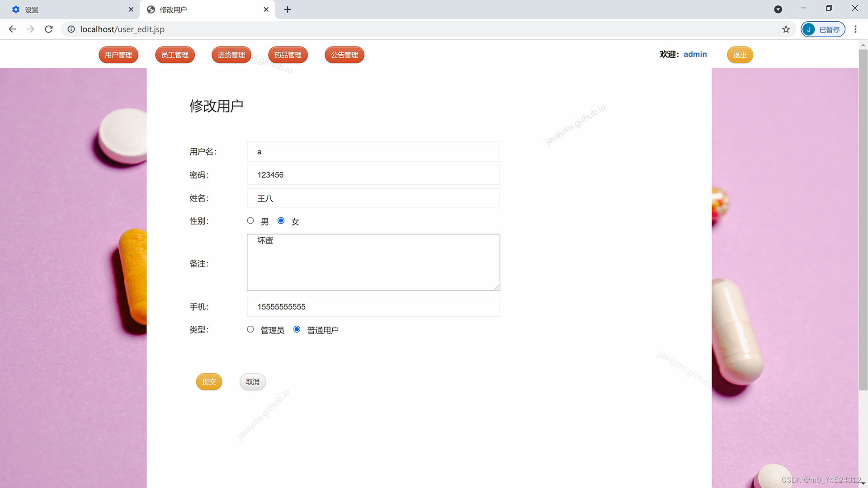The height and width of the screenshot is (488, 868).
Task: Close the 修改用户 tab
Action: 266,9
